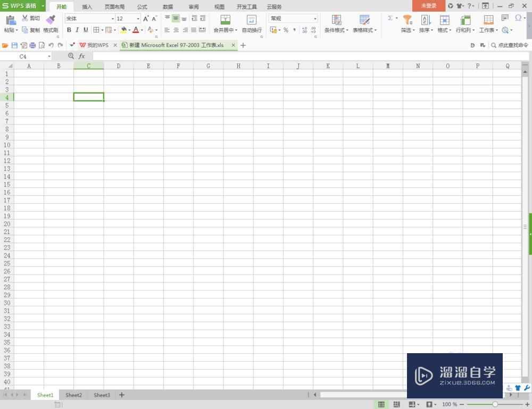Decrease indent icon
The image size is (532, 409).
point(194,18)
